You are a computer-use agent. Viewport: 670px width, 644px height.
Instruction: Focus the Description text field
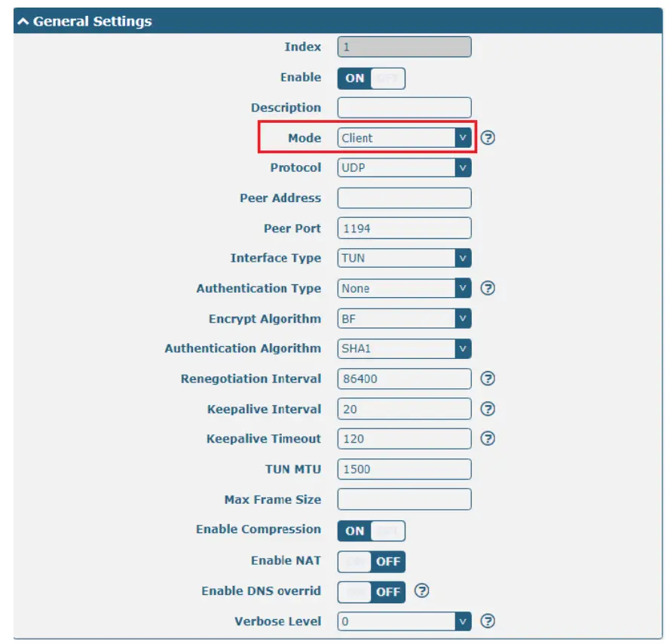click(404, 108)
